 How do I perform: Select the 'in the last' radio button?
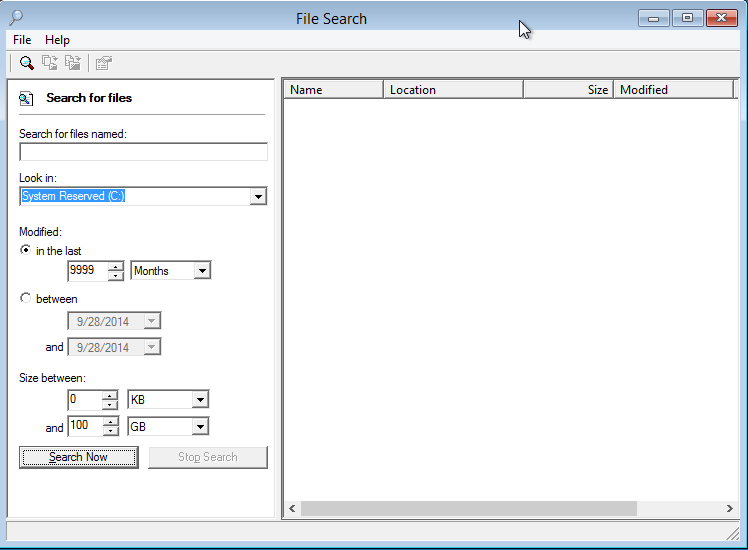pyautogui.click(x=26, y=251)
